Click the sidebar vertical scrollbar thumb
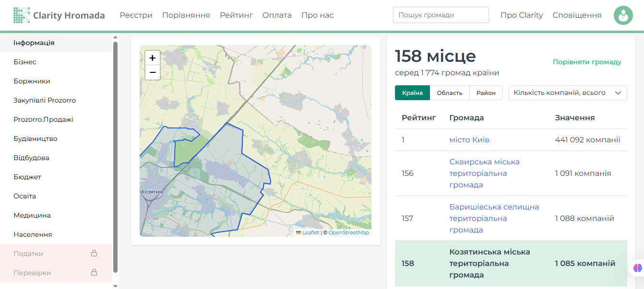This screenshot has width=644, height=289. [x=115, y=157]
